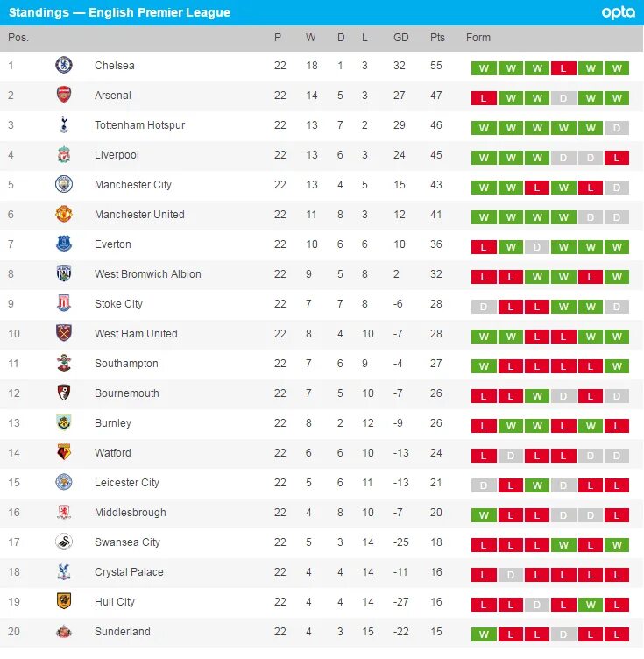
Task: Click the Hull City tiger crest
Action: click(64, 601)
